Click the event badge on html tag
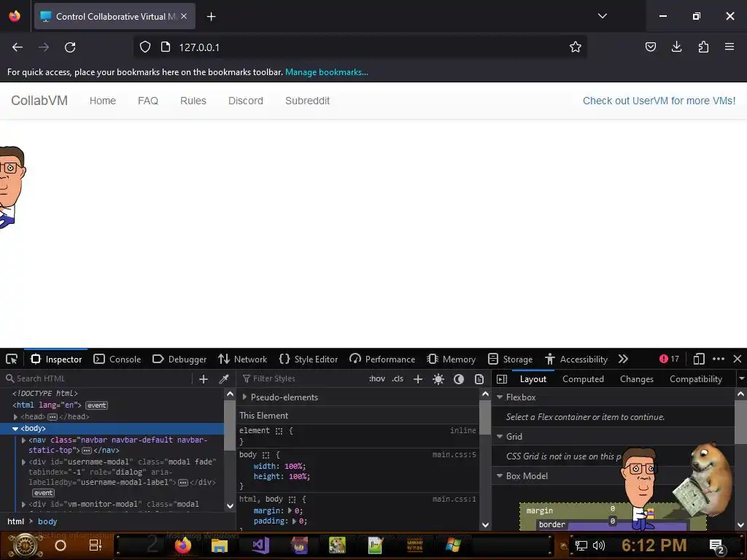This screenshot has width=747, height=560. (x=97, y=405)
